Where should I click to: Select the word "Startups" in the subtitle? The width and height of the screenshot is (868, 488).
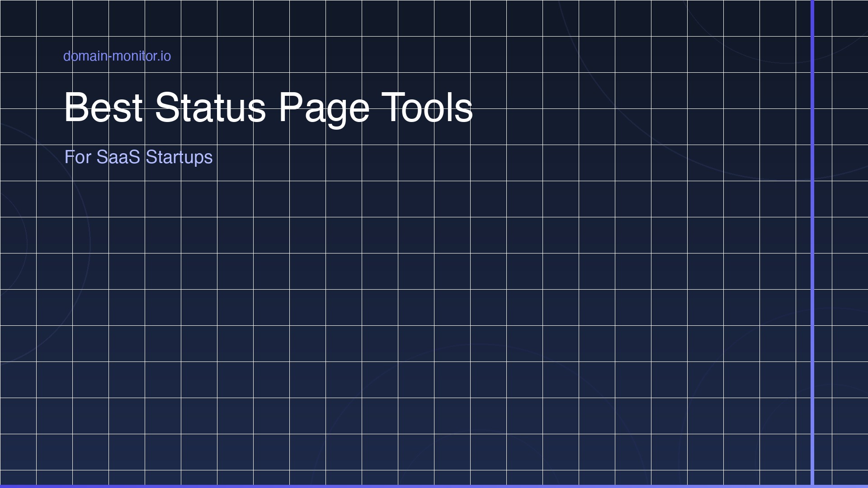pyautogui.click(x=179, y=157)
